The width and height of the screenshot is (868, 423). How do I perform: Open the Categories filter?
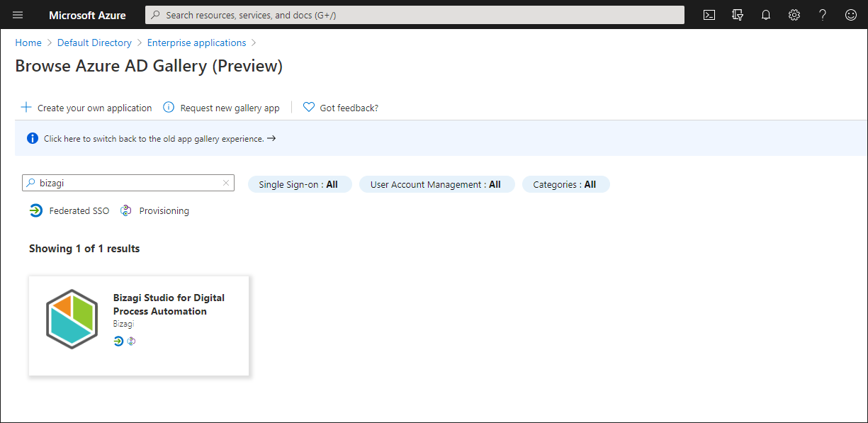pyautogui.click(x=566, y=184)
